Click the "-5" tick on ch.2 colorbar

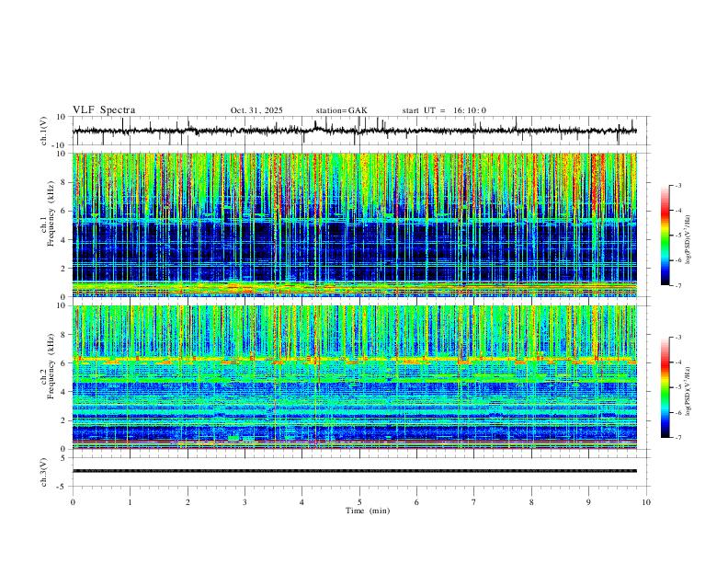tap(677, 387)
